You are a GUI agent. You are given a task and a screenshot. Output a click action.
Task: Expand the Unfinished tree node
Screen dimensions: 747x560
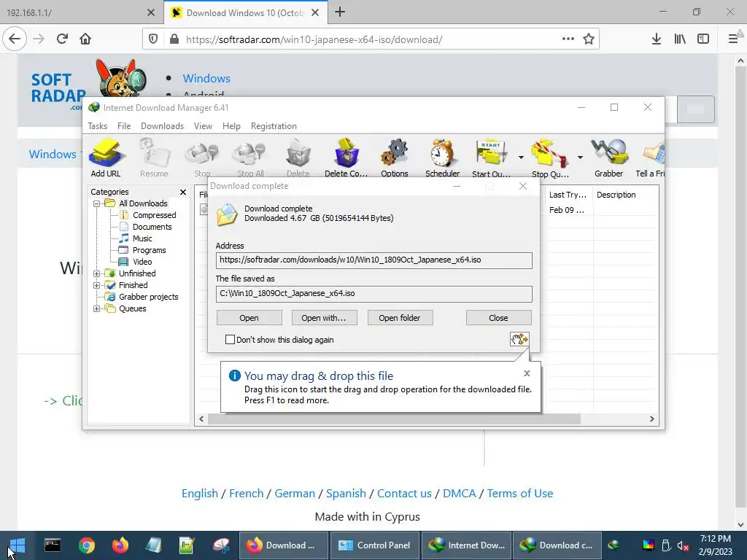click(97, 274)
